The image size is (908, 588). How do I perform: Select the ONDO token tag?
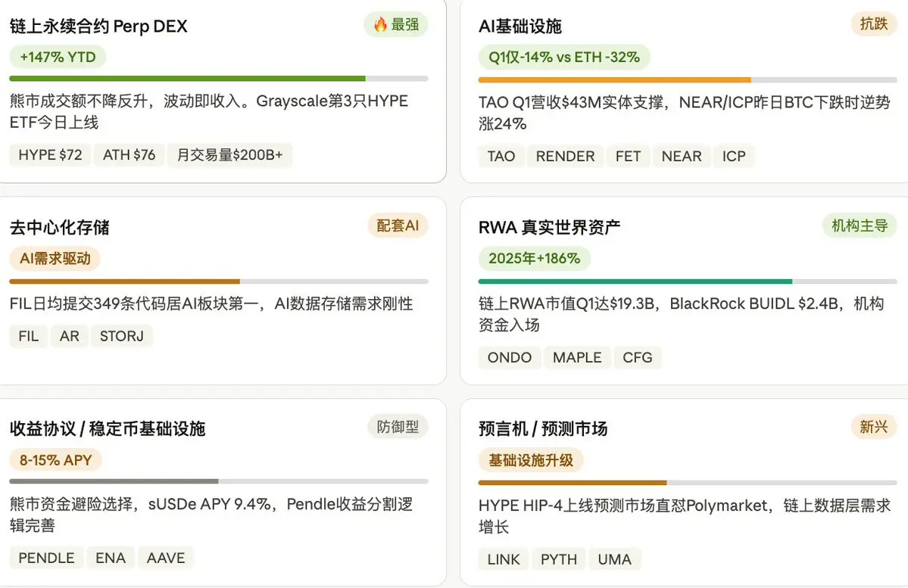click(510, 358)
